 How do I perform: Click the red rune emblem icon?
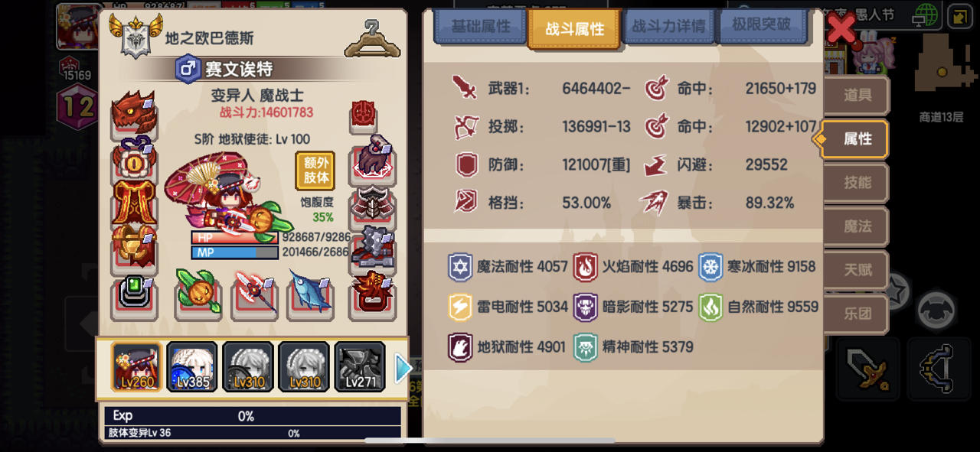click(363, 115)
